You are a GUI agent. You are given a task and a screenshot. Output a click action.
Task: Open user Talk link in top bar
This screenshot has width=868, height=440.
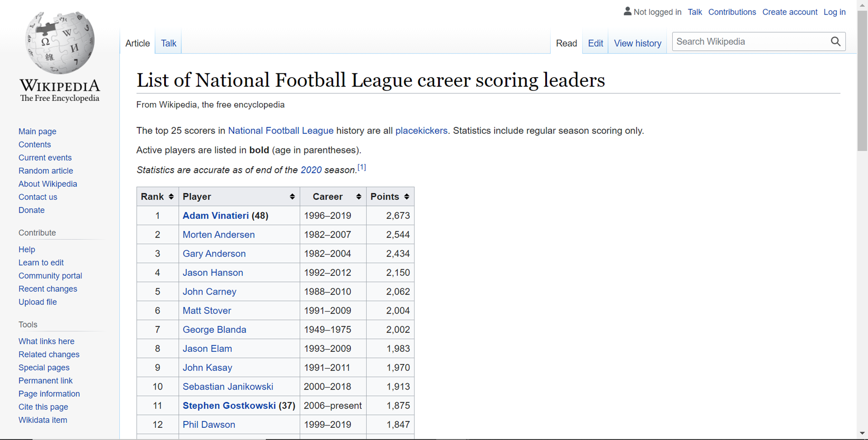[x=695, y=12]
